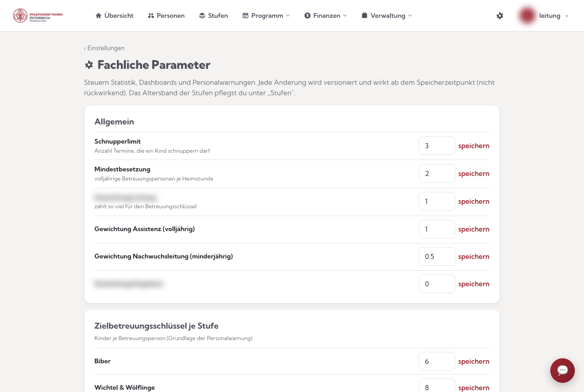Click the 'leitung' username label
This screenshot has width=584, height=392.
[x=550, y=15]
